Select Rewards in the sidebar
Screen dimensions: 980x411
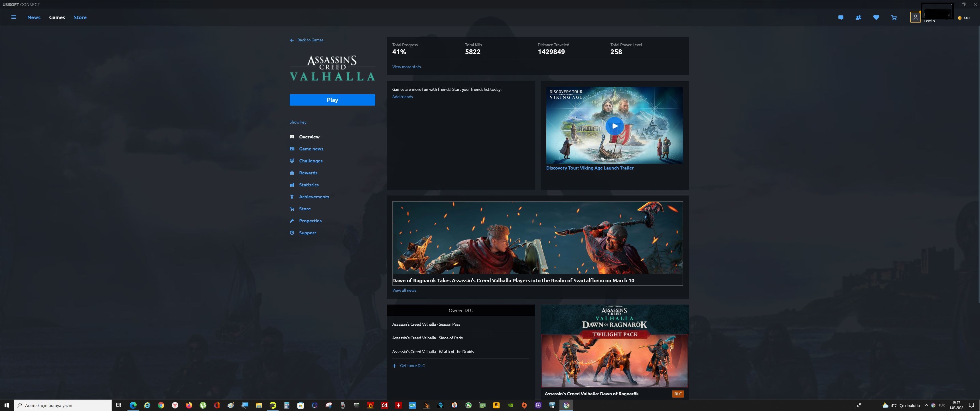(x=308, y=173)
